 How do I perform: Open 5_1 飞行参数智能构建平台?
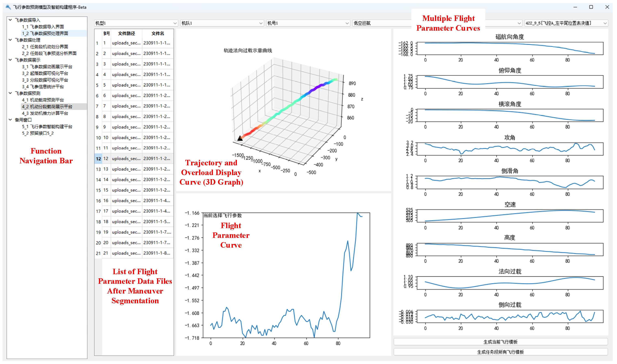[x=47, y=127]
